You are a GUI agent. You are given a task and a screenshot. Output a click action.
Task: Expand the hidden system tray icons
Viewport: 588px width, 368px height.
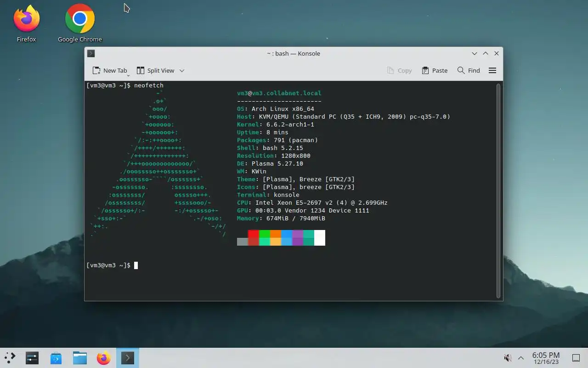521,358
